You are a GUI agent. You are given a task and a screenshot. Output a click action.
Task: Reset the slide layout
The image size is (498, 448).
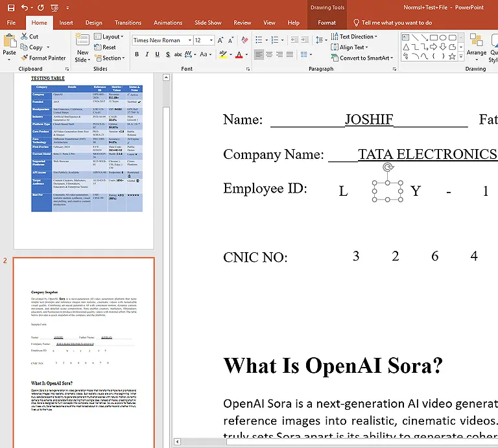tap(105, 47)
